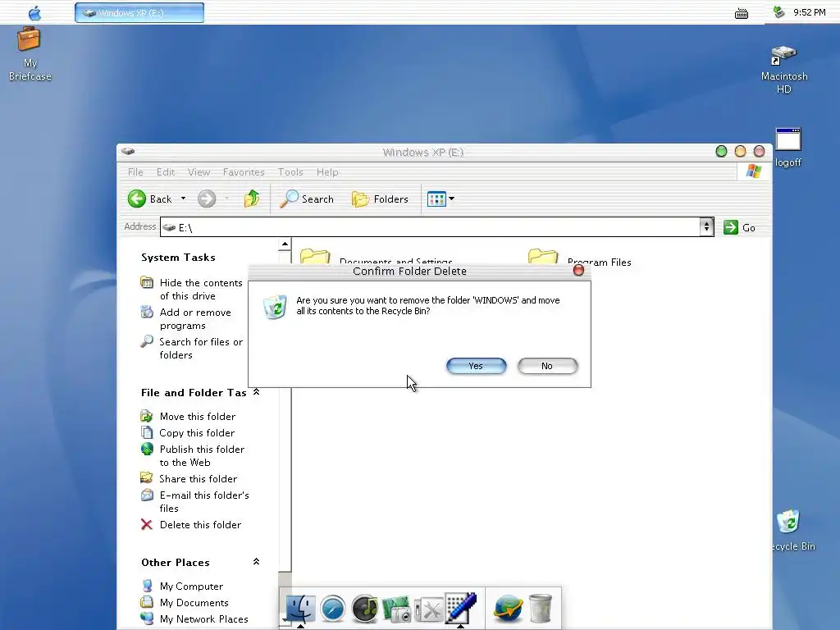The image size is (840, 630).
Task: Open Search from the toolbar
Action: 307,199
